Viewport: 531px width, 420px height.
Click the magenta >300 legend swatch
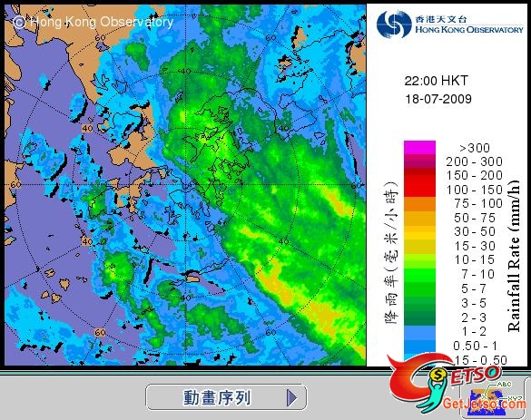(419, 148)
